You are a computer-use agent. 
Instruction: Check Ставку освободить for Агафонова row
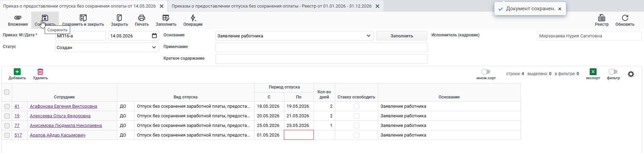click(x=357, y=106)
